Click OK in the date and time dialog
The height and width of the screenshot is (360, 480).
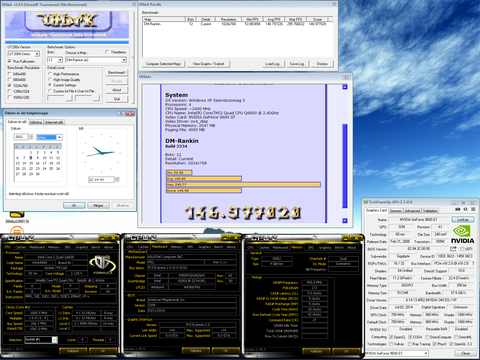point(74,205)
